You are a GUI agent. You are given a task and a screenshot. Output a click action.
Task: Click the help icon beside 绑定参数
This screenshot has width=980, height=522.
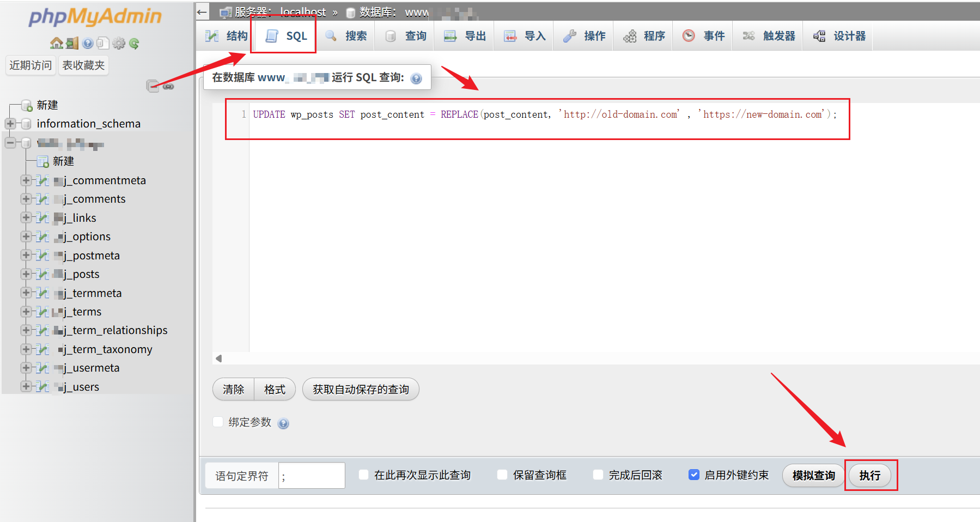tap(283, 423)
